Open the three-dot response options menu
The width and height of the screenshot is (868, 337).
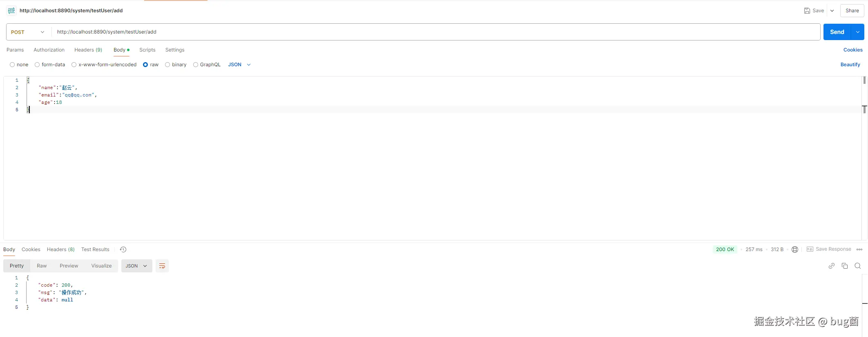click(x=859, y=249)
